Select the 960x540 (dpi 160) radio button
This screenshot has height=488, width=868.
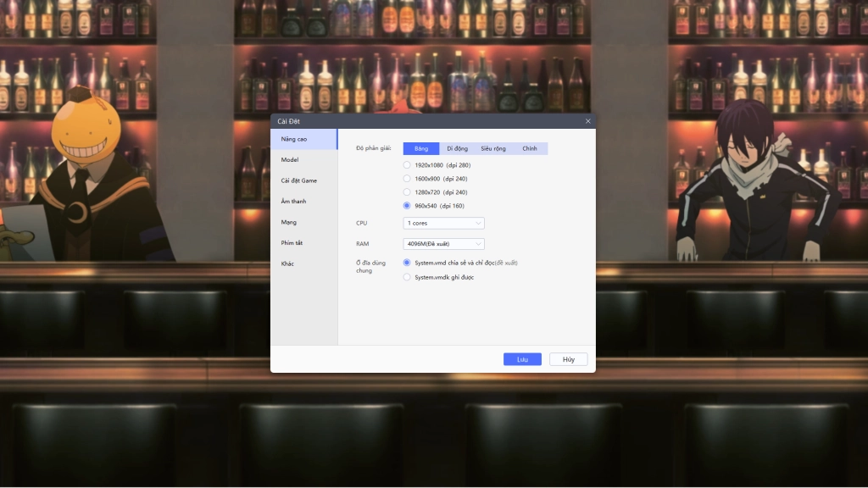407,206
